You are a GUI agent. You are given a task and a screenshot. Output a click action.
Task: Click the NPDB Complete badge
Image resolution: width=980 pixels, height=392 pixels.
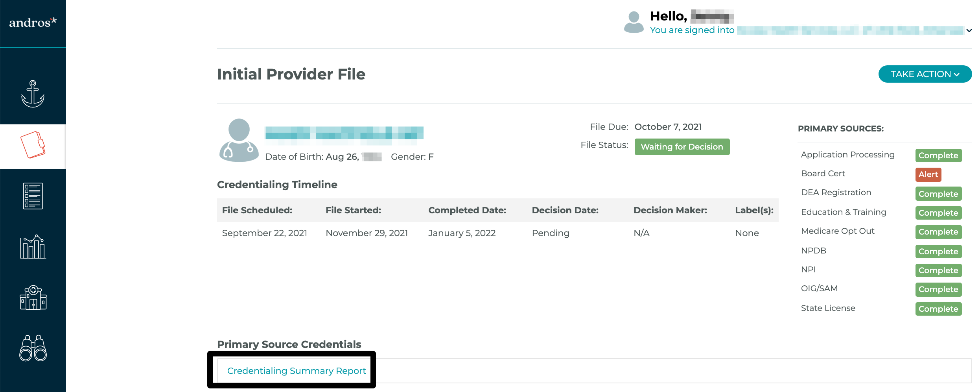click(938, 251)
